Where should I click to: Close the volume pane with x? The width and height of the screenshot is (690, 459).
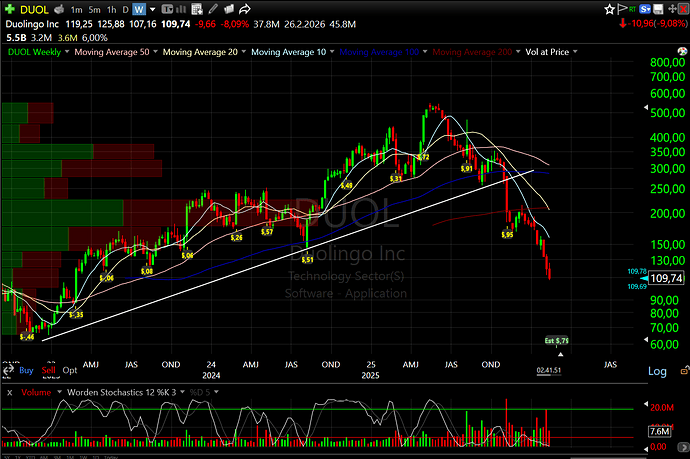pos(9,392)
